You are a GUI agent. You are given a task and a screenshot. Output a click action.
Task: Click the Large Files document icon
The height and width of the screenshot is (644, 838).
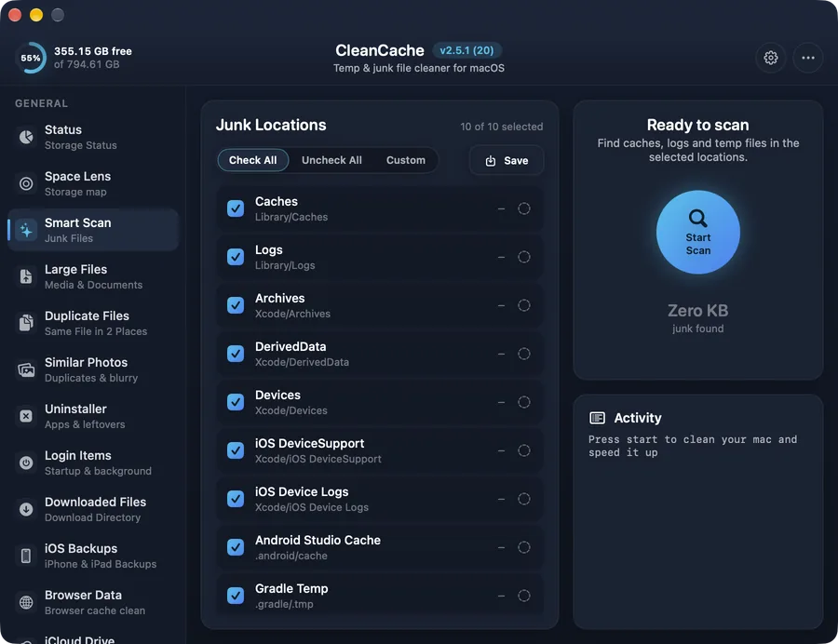point(26,276)
